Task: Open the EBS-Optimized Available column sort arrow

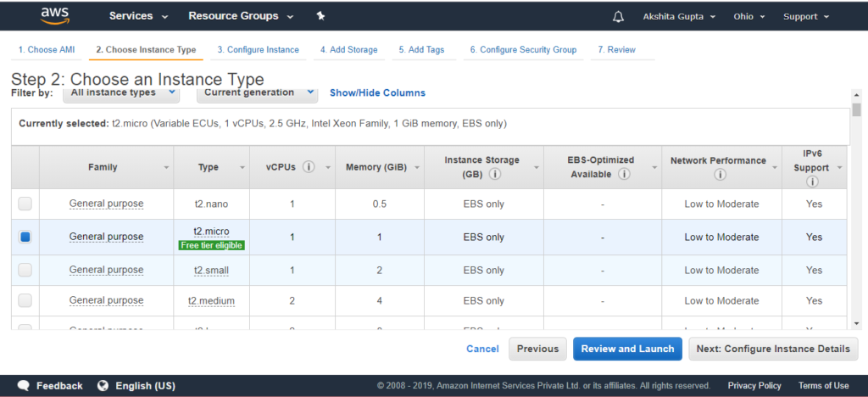Action: [x=654, y=167]
